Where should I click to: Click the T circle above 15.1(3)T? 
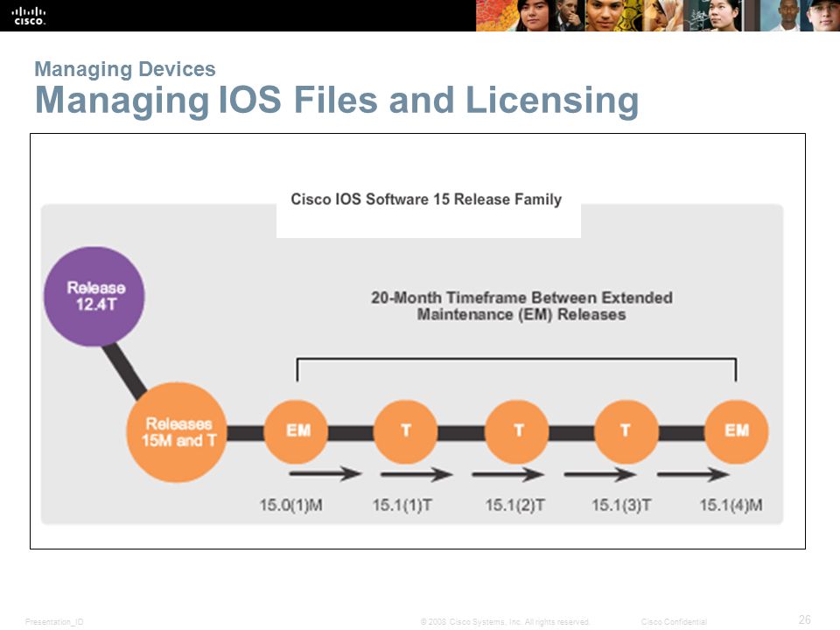coord(626,431)
